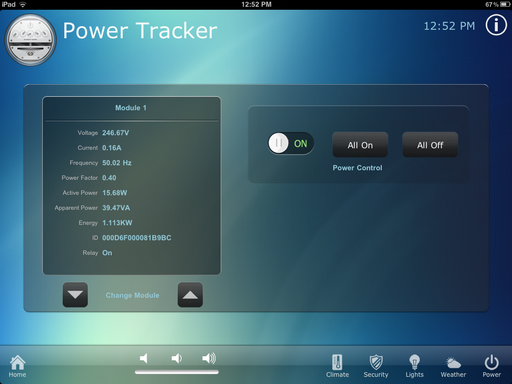
Task: Select frequency value 50.02 Hz
Action: (x=117, y=163)
